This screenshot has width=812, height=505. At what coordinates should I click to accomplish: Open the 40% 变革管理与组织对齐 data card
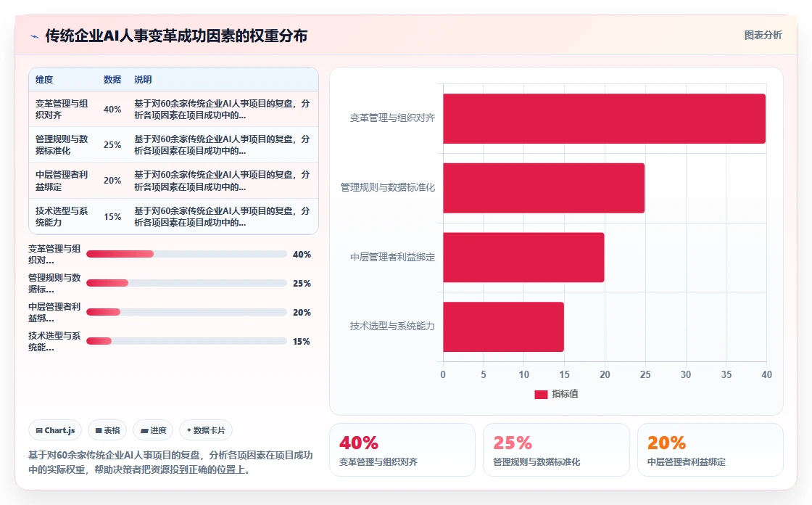(402, 450)
